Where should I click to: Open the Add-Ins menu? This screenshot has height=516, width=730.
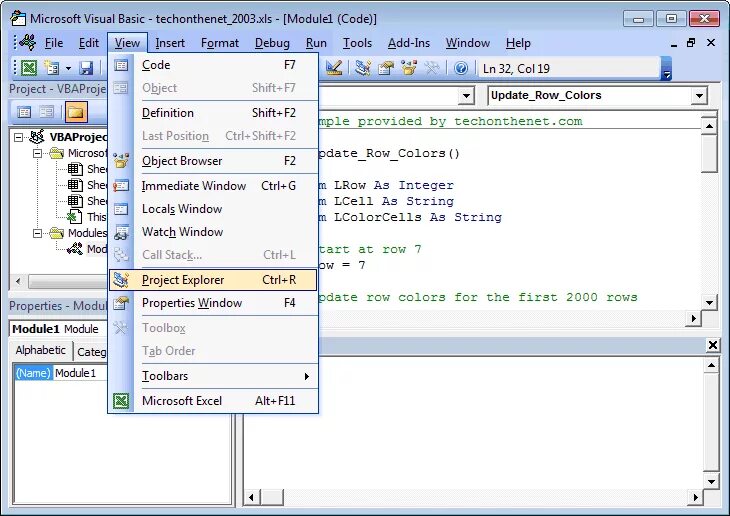click(409, 43)
